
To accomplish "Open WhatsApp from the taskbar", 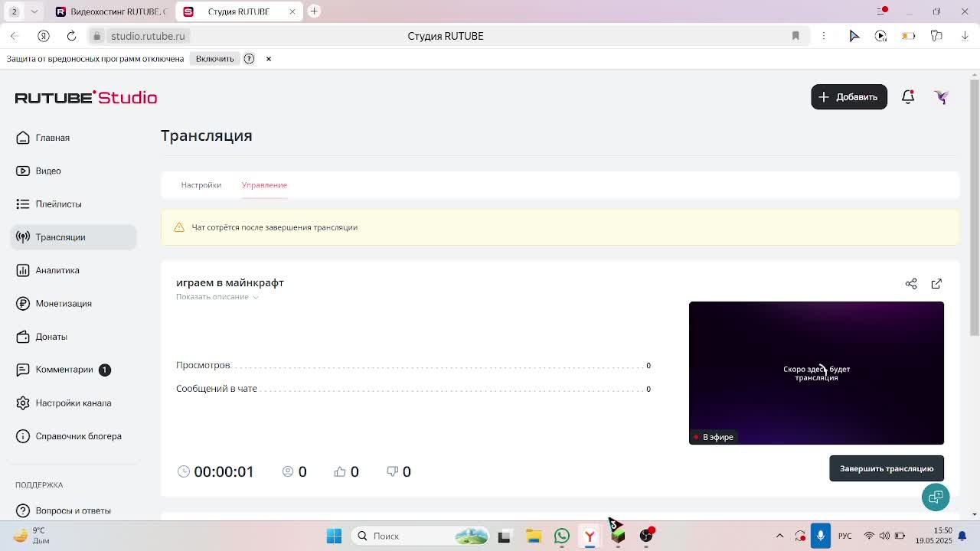I will pos(562,536).
